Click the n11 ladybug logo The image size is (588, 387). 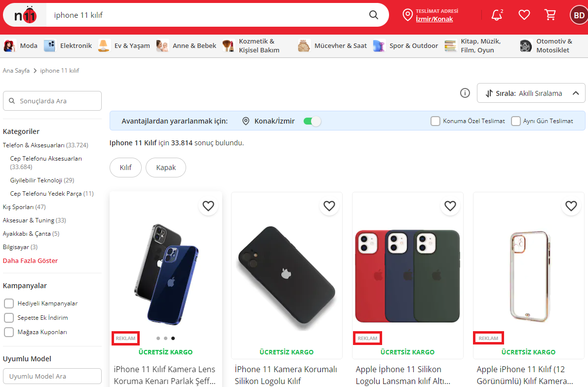coord(25,15)
